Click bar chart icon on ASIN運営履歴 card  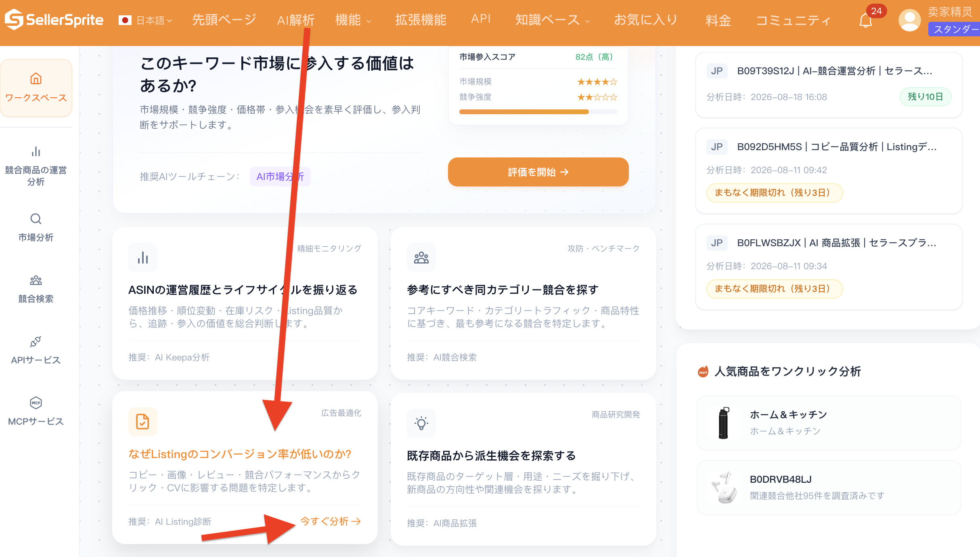(x=143, y=258)
